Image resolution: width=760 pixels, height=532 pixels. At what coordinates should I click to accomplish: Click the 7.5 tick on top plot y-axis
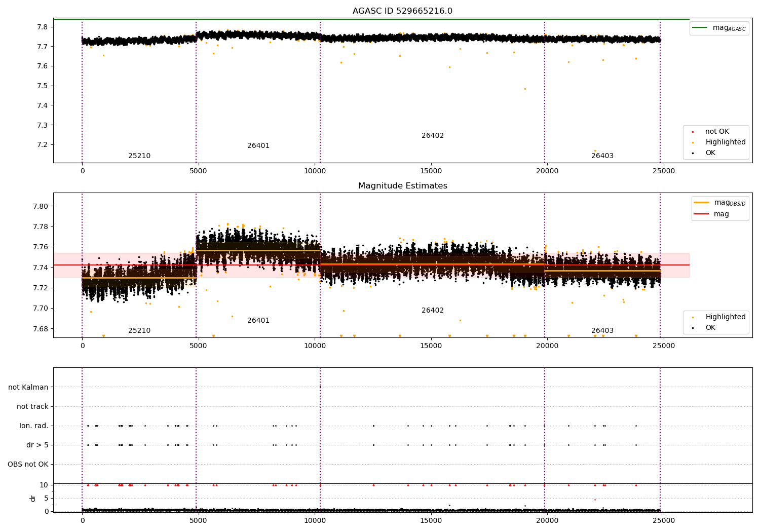point(43,86)
